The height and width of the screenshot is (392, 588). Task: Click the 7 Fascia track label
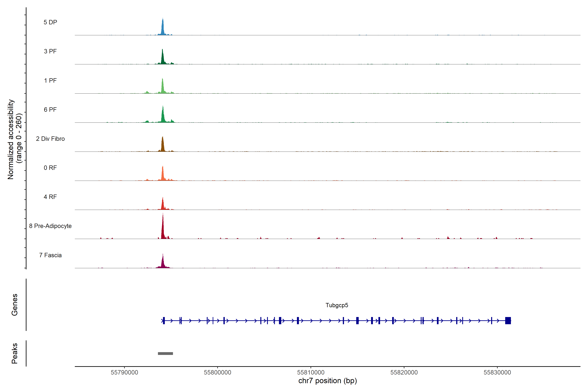click(x=50, y=255)
